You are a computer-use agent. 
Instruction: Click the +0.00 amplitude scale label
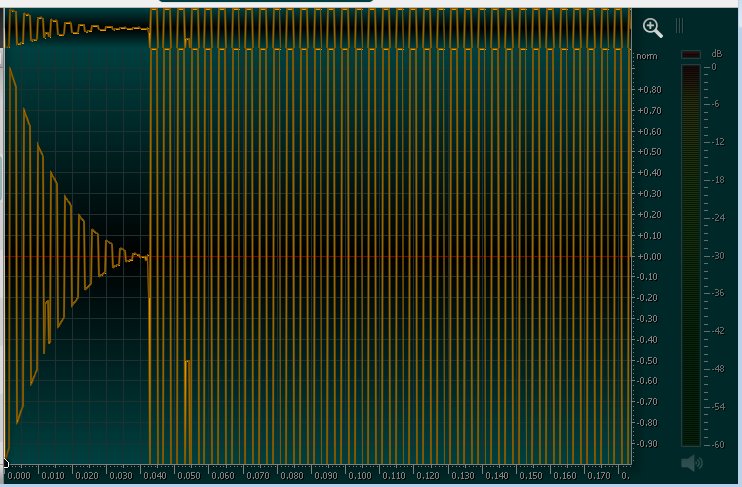click(649, 257)
